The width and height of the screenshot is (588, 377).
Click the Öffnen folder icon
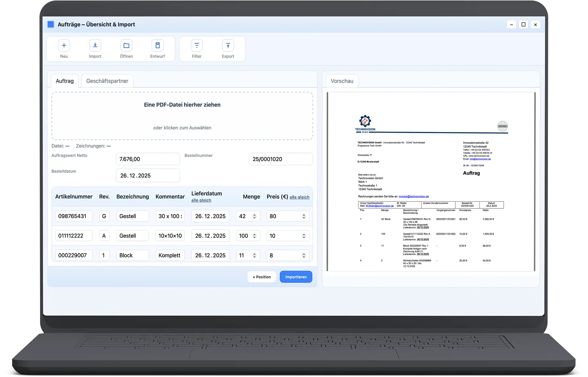[126, 46]
